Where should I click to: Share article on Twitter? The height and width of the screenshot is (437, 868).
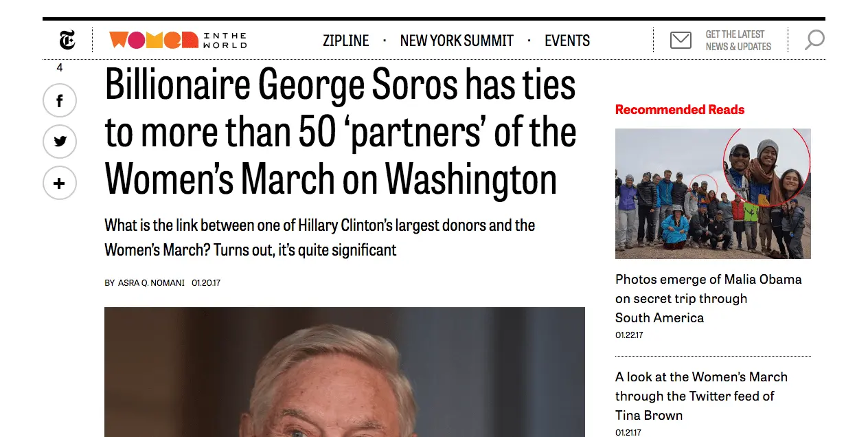click(60, 142)
